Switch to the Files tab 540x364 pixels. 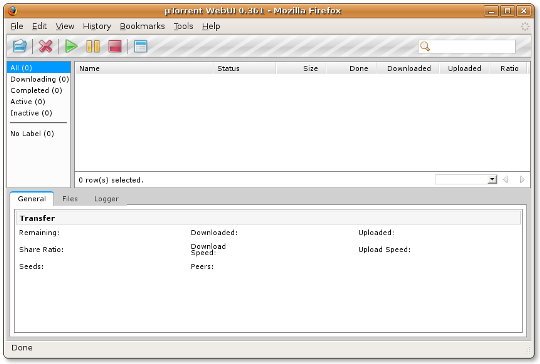tap(70, 199)
